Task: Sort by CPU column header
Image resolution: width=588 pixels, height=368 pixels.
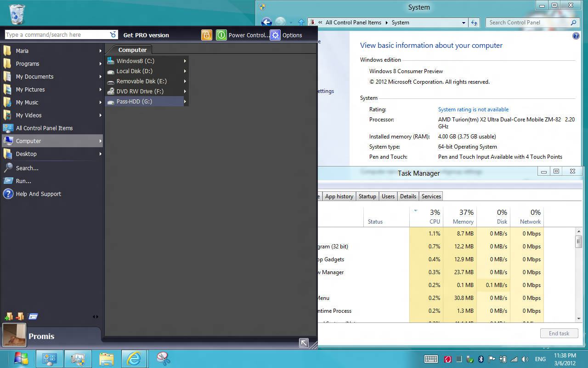Action: (426, 217)
